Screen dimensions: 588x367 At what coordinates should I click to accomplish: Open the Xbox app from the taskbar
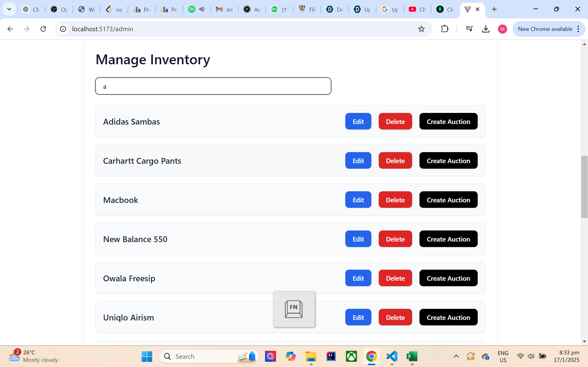coord(351,356)
